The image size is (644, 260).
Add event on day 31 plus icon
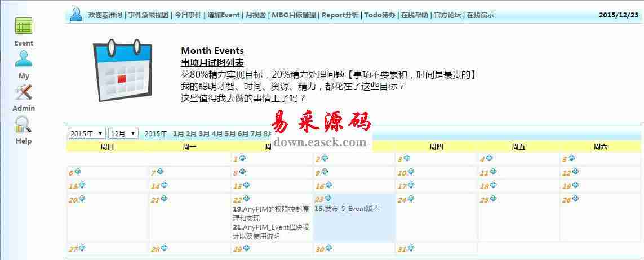click(x=411, y=248)
